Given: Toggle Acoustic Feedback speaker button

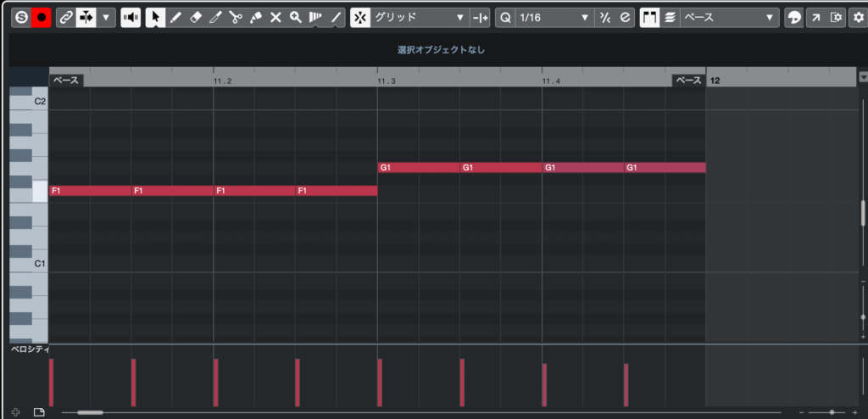Looking at the screenshot, I should tap(131, 17).
